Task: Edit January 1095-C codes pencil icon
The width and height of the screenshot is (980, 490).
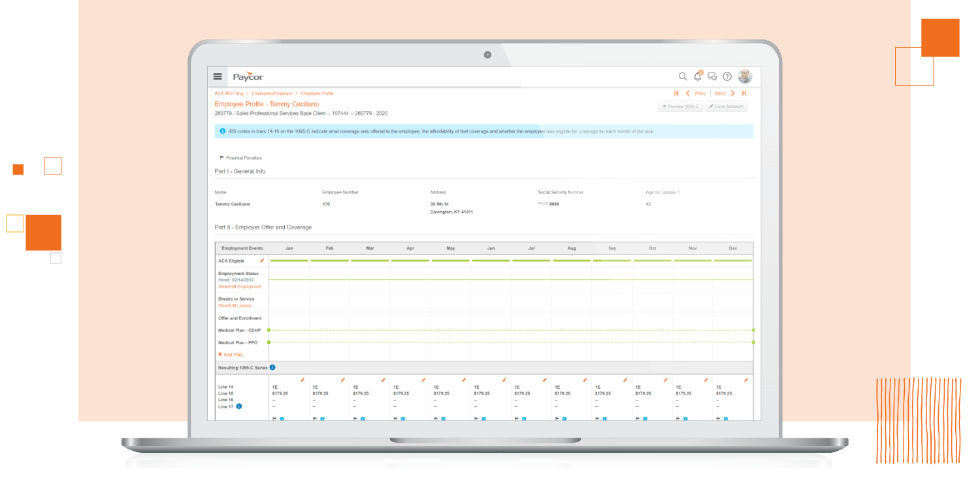Action: point(302,380)
